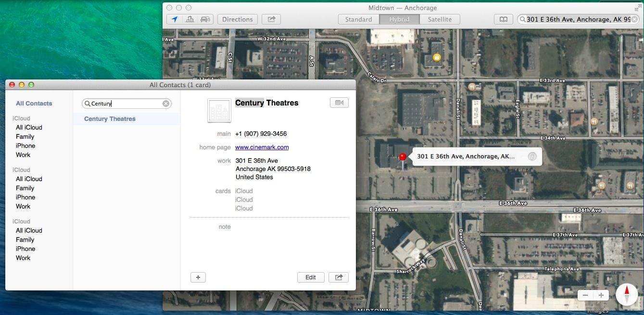Select Century Theatres in the contact list

coord(110,119)
